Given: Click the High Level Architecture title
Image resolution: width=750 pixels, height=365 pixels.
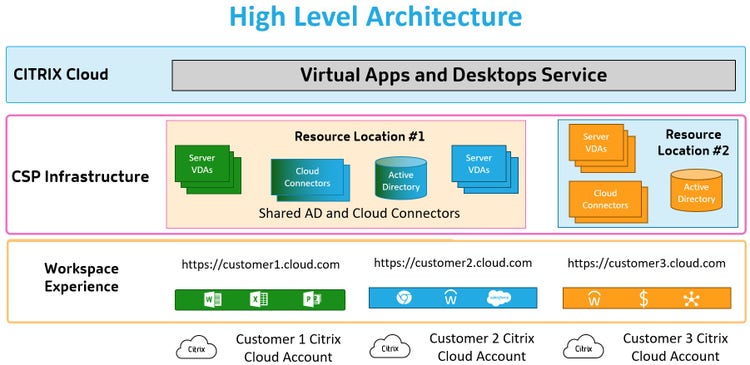Looking at the screenshot, I should 375,16.
